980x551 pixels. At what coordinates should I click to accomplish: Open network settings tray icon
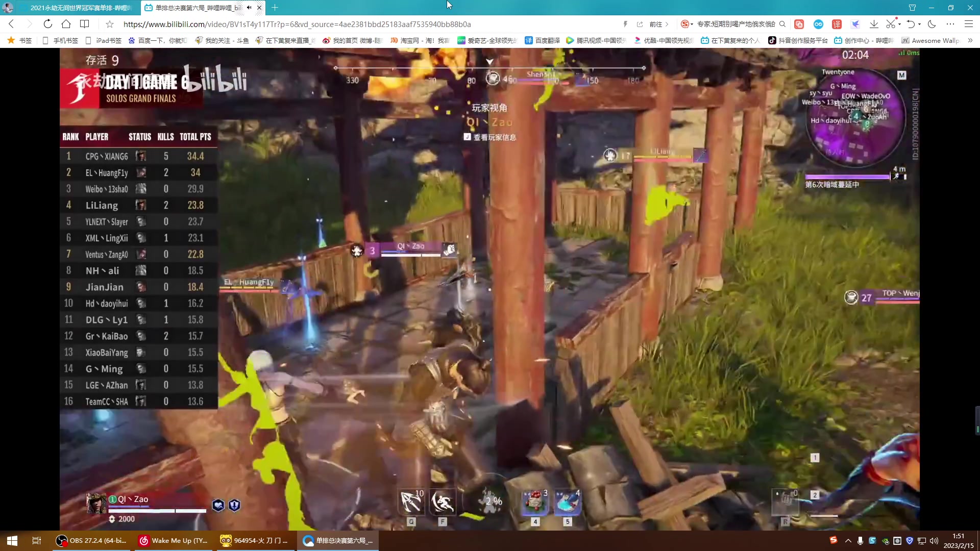pos(922,541)
